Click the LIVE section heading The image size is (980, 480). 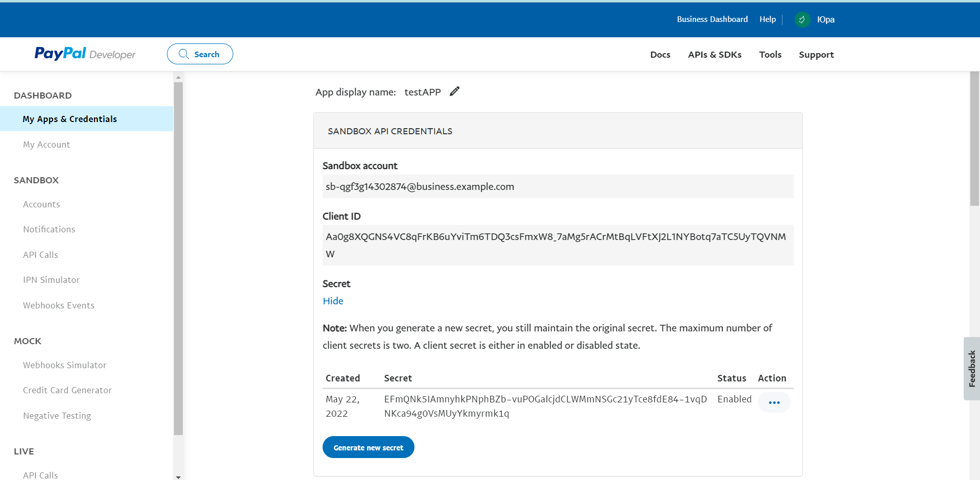point(24,451)
